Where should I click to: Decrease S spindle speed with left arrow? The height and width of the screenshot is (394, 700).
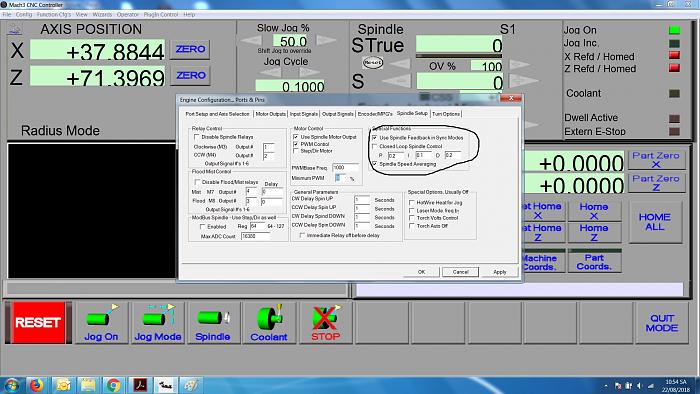click(x=396, y=81)
